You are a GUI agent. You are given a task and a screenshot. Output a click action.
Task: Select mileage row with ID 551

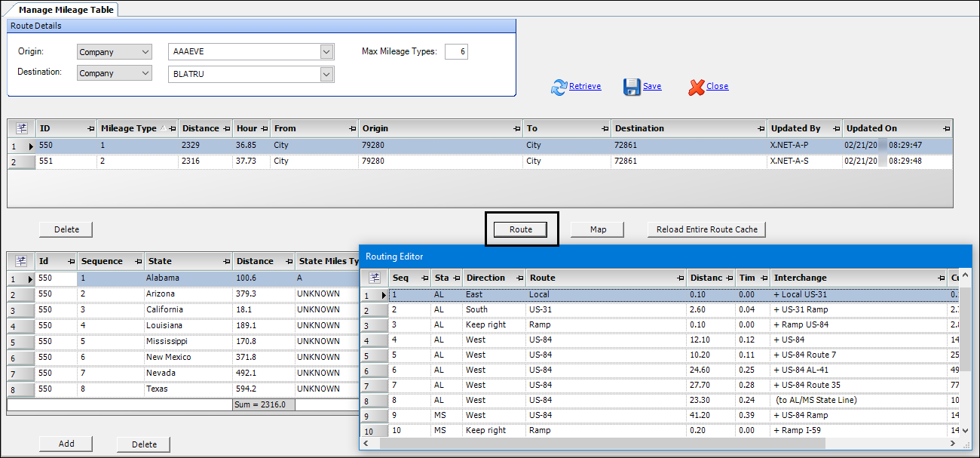tap(45, 161)
